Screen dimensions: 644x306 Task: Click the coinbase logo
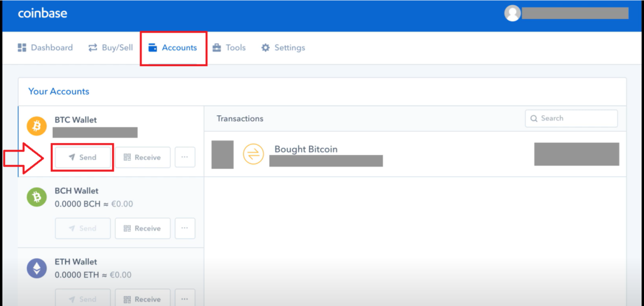click(x=43, y=13)
